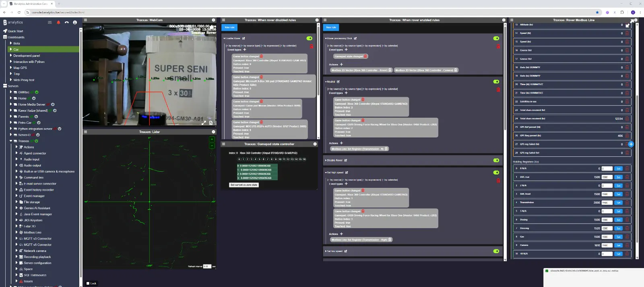
Task: Edit the Rover processing Stick rule name
Action: click(355, 38)
